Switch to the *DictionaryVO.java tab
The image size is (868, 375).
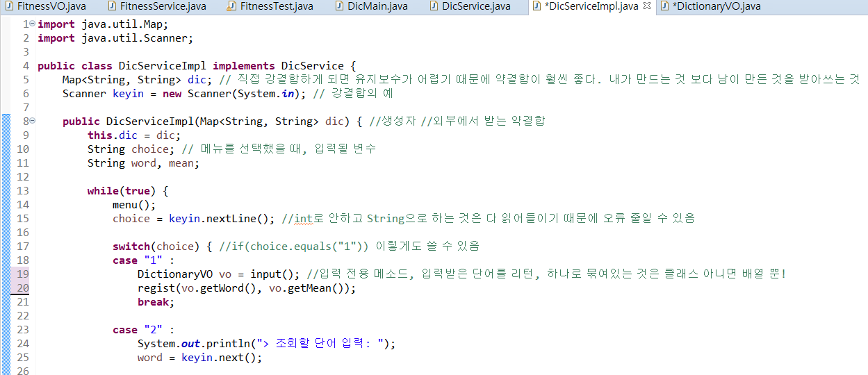pos(710,6)
